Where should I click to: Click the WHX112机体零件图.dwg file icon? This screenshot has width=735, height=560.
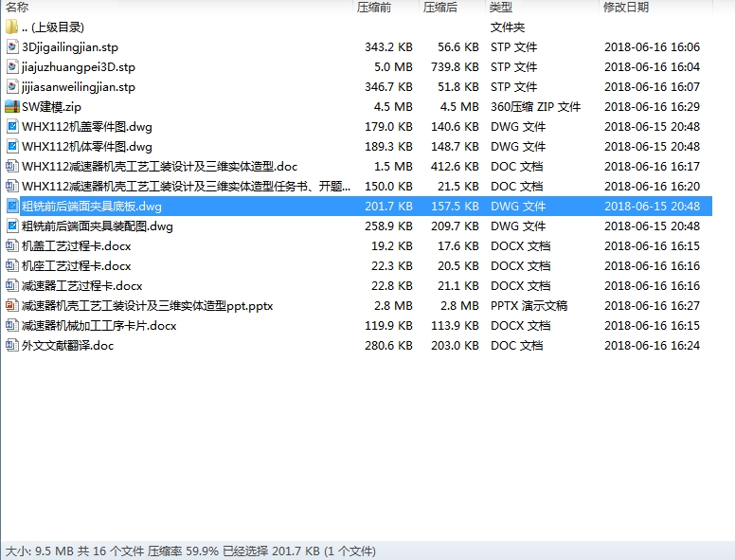point(12,146)
